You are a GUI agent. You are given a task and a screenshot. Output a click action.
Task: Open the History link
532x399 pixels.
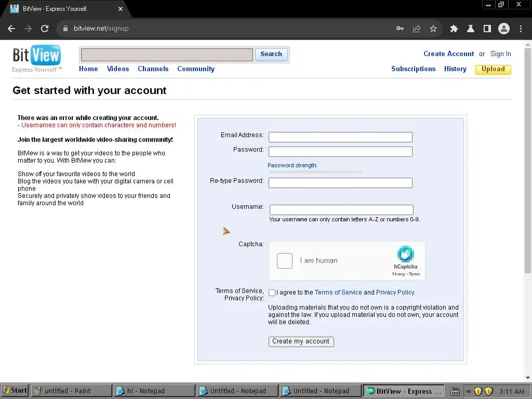(455, 69)
